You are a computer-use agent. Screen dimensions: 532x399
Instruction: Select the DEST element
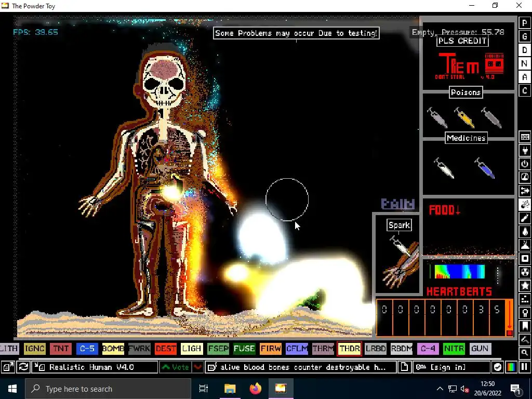pos(166,349)
